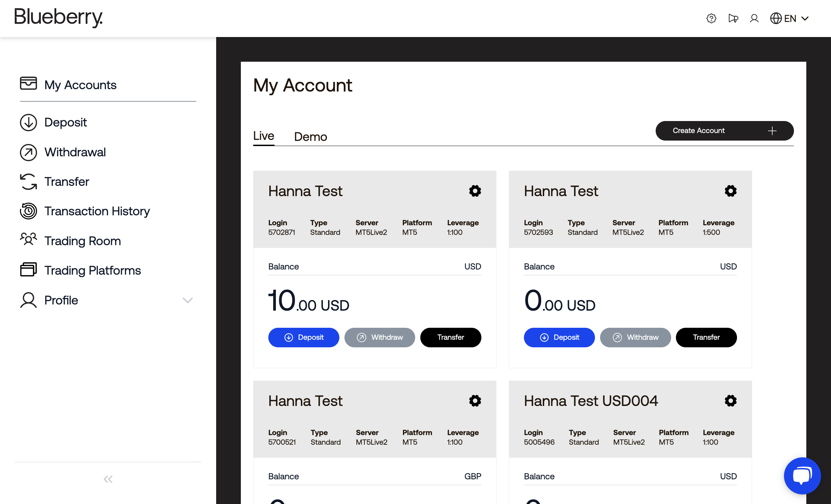The height and width of the screenshot is (504, 831).
Task: Click Transfer on the 10.00 USD account
Action: [450, 337]
